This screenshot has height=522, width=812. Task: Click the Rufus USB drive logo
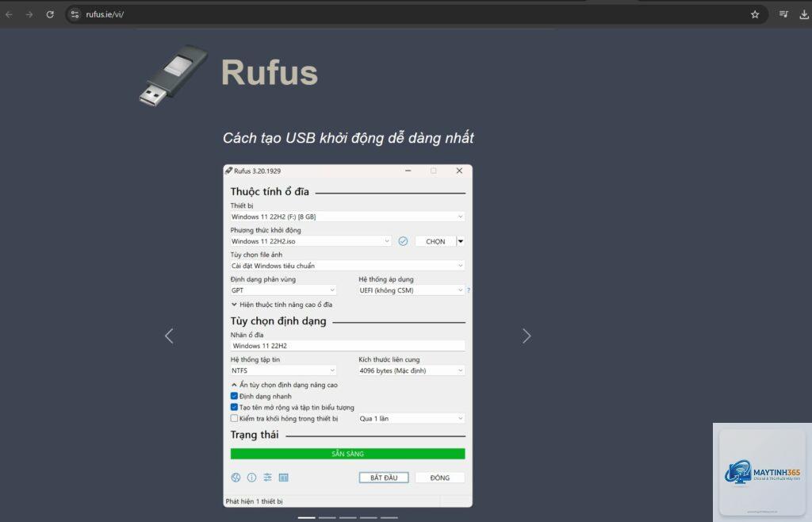(x=174, y=76)
